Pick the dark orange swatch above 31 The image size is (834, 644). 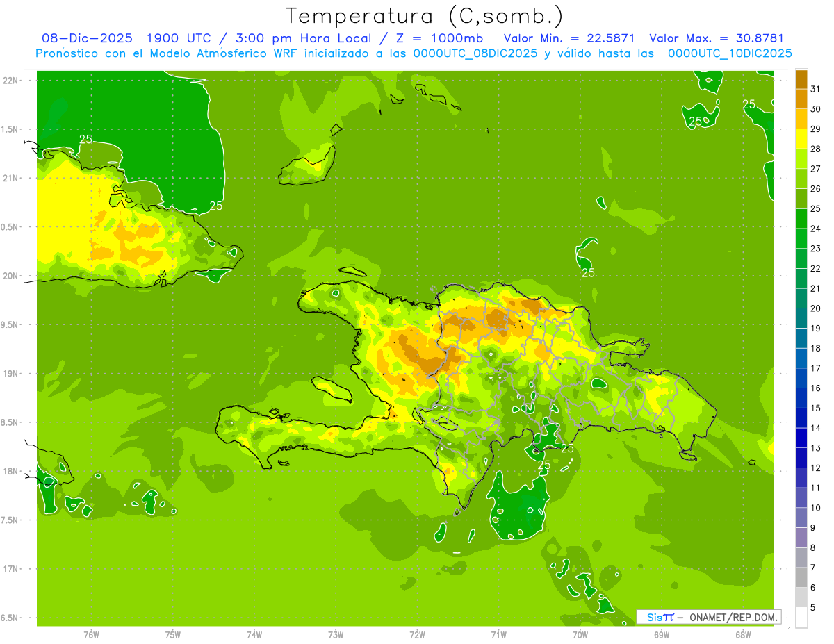point(801,79)
